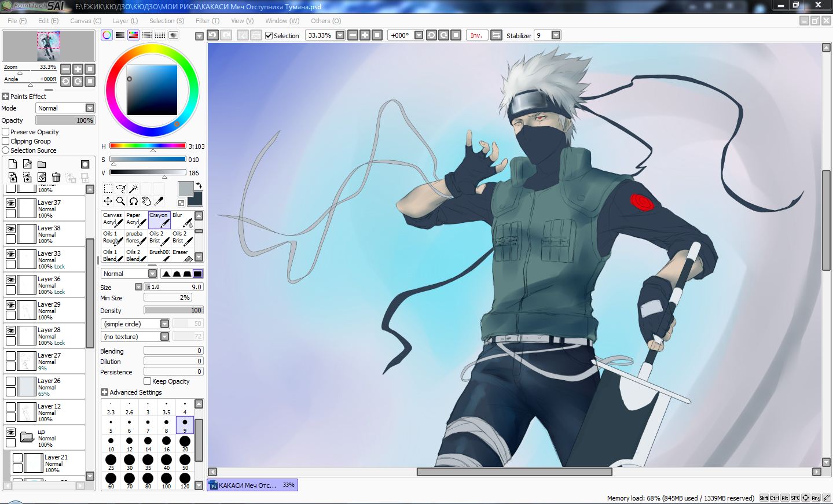
Task: Open the Stabilizer value dropdown
Action: point(556,35)
